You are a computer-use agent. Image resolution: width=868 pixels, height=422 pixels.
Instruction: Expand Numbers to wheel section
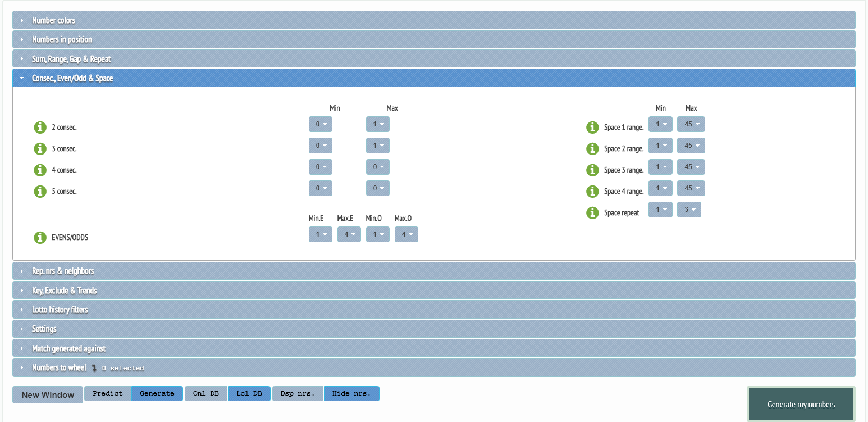coord(434,367)
